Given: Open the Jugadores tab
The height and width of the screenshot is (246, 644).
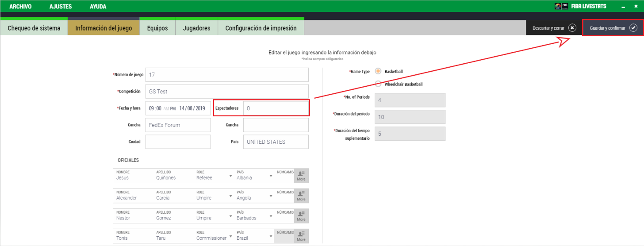Looking at the screenshot, I should point(196,28).
